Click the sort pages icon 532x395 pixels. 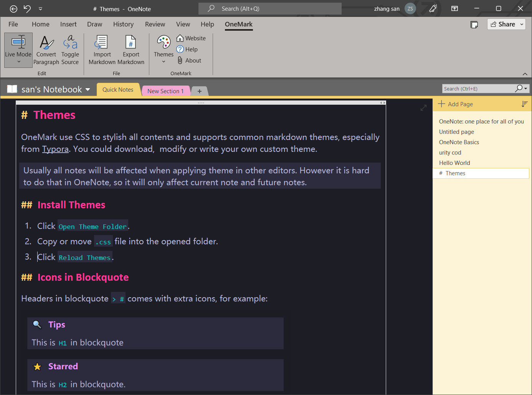pyautogui.click(x=524, y=104)
